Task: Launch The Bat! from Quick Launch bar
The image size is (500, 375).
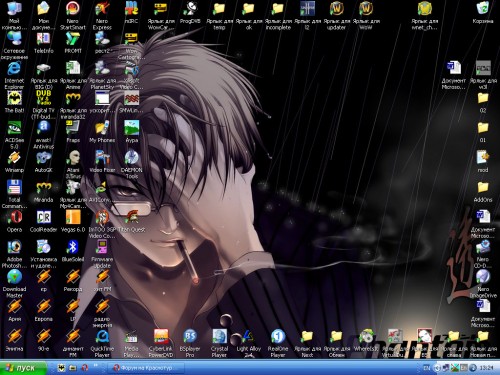Action: click(61, 368)
